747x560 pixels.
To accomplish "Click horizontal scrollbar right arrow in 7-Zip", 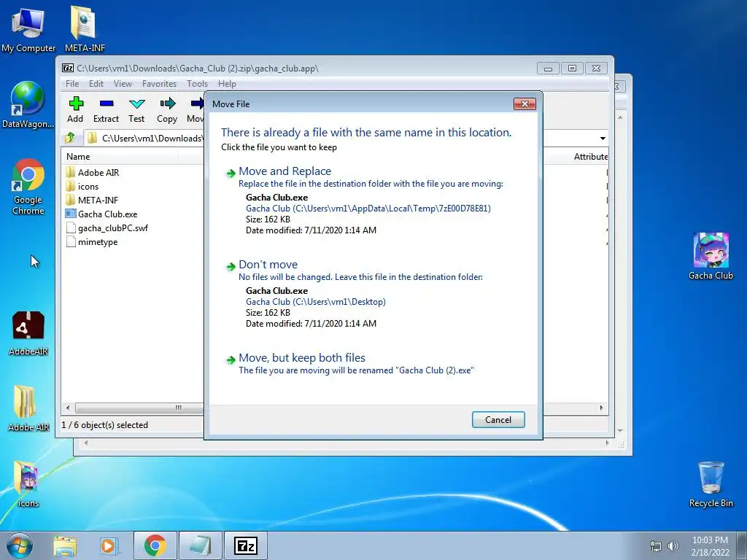I will (x=601, y=408).
